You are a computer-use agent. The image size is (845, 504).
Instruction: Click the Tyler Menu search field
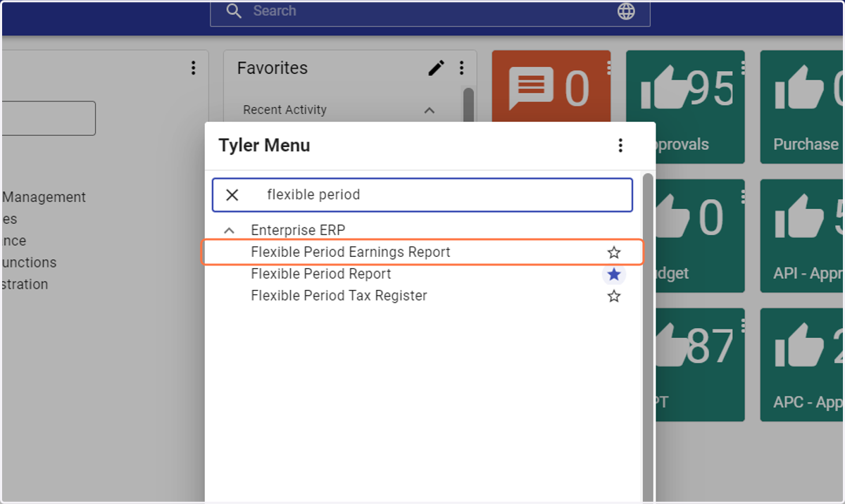(x=423, y=195)
